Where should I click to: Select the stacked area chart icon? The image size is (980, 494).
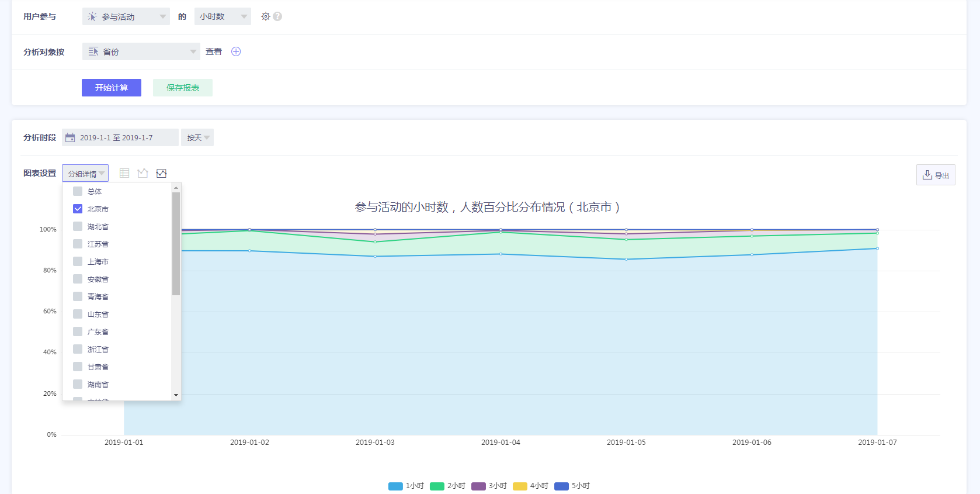162,173
